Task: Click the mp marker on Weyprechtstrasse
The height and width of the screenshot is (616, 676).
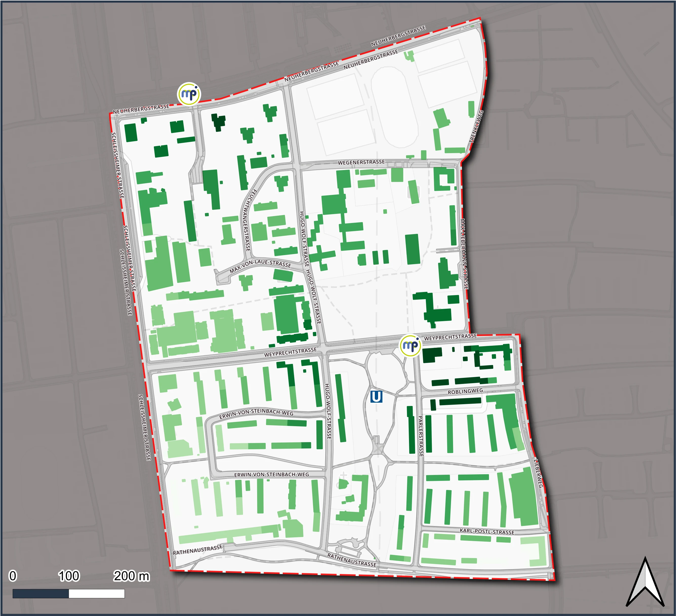Action: pos(411,345)
